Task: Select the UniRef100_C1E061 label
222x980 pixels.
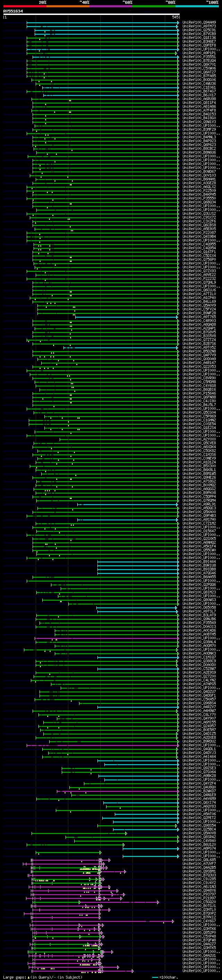Action: click(x=199, y=88)
